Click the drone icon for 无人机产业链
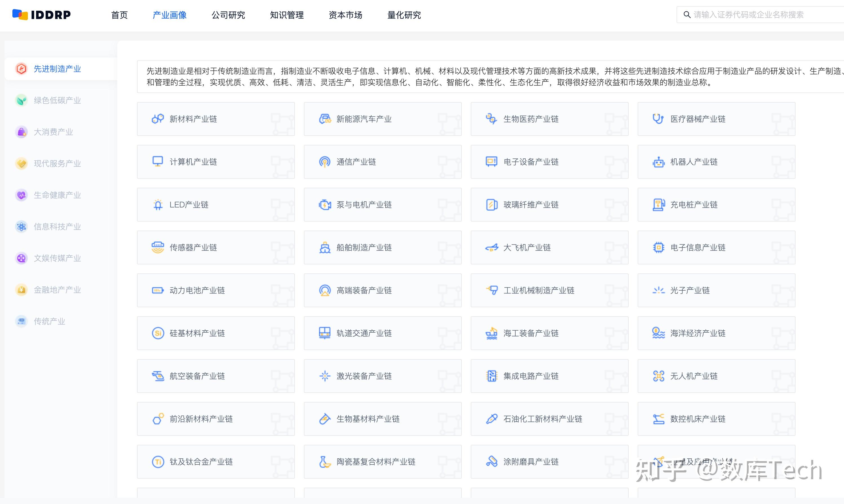 [x=658, y=376]
